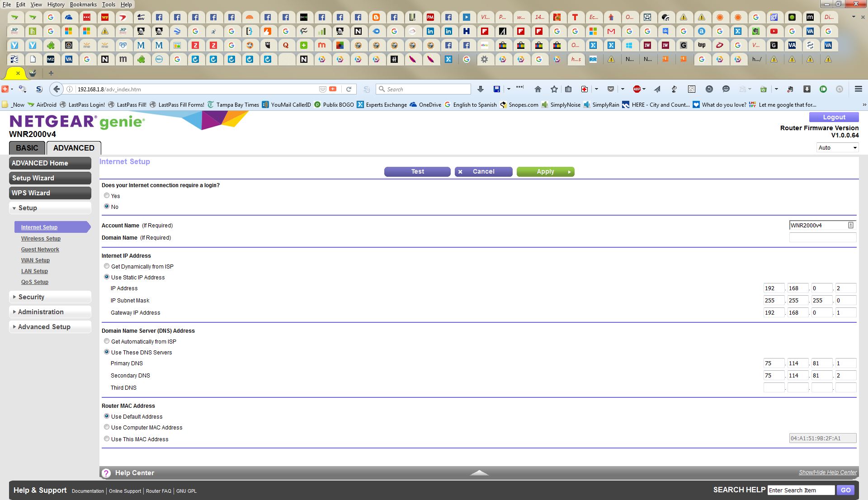This screenshot has height=500, width=868.
Task: Open the Firefox downloads arrow
Action: click(481, 89)
